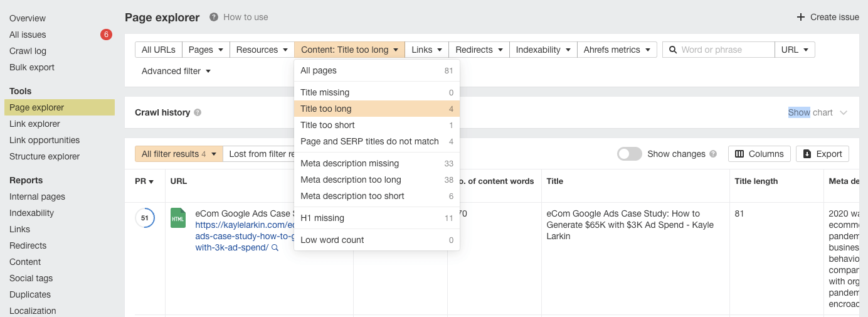Select H1 missing menu option
868x317 pixels.
pos(377,218)
